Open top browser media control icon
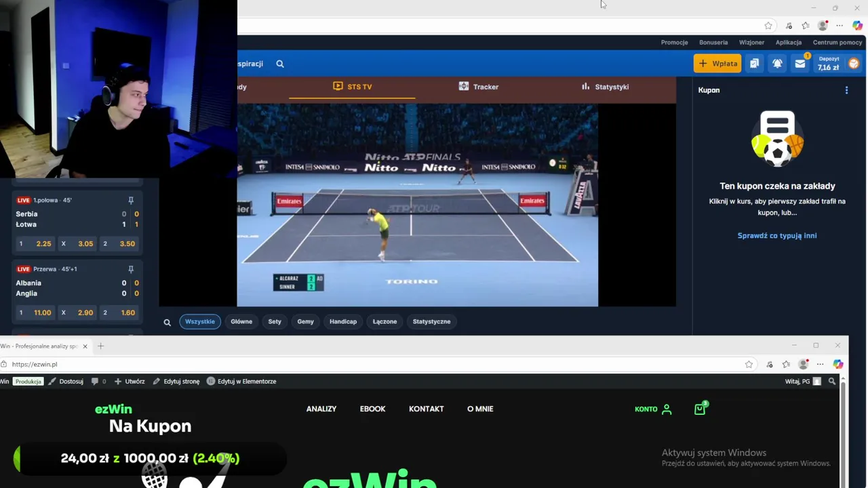 (789, 26)
